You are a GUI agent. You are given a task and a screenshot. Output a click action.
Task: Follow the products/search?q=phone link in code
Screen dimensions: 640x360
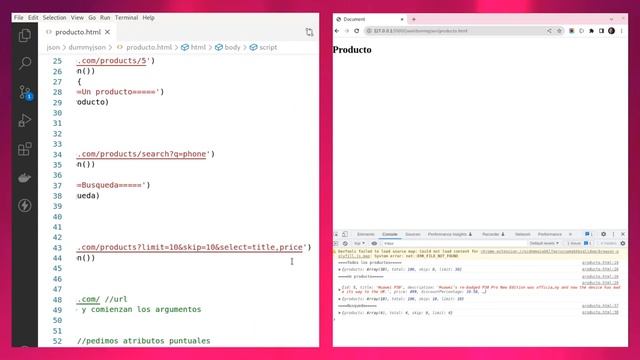[x=142, y=154]
